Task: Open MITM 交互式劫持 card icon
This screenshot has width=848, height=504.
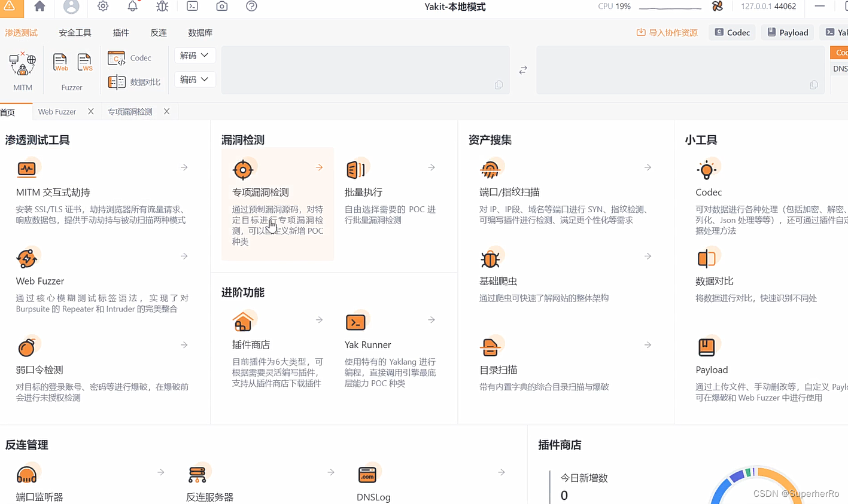Action: 27,169
